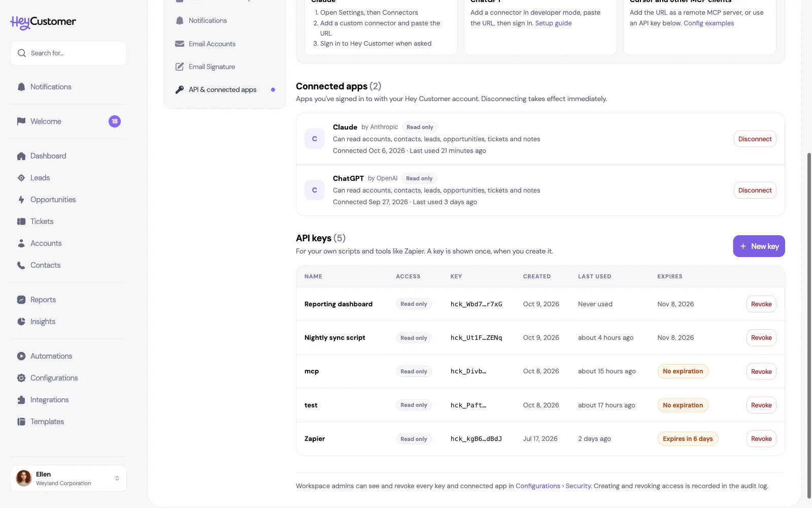Open settings Notifications menu item
This screenshot has height=508, width=812.
pyautogui.click(x=224, y=20)
